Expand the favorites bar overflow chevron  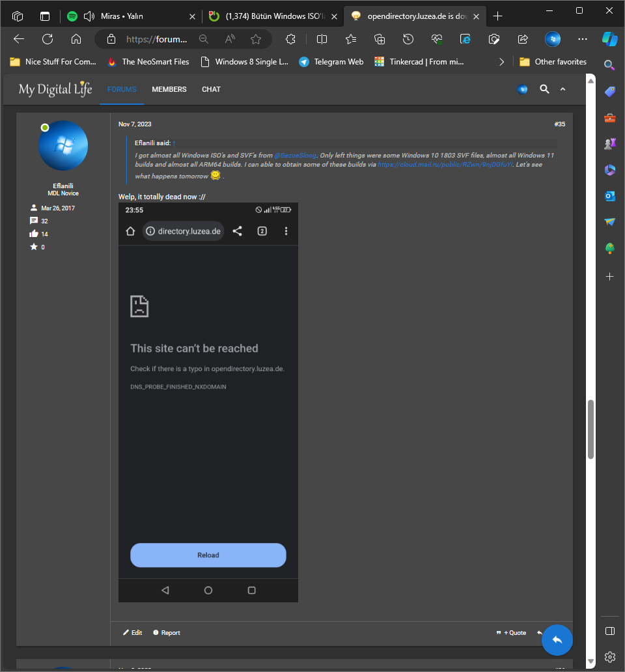click(502, 62)
